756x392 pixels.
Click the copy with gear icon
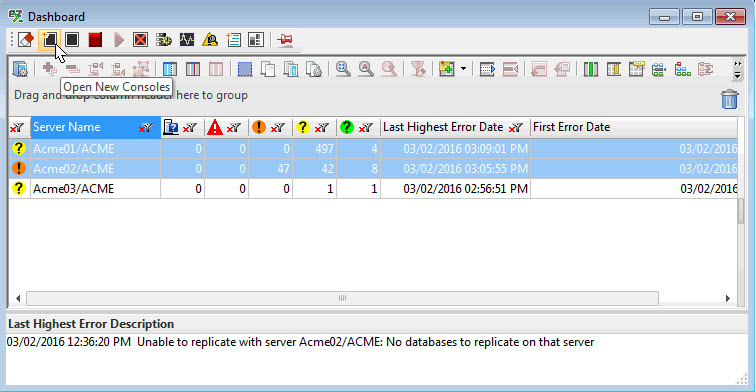[x=314, y=69]
